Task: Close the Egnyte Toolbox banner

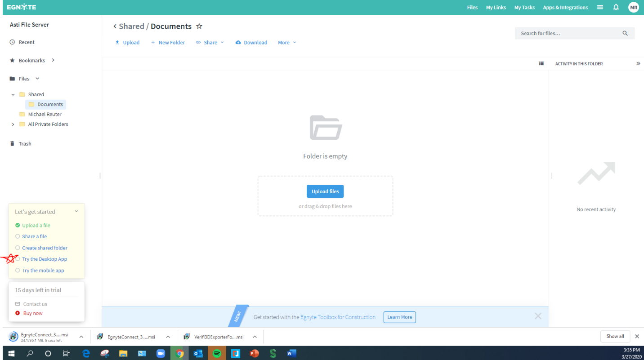Action: pos(538,316)
